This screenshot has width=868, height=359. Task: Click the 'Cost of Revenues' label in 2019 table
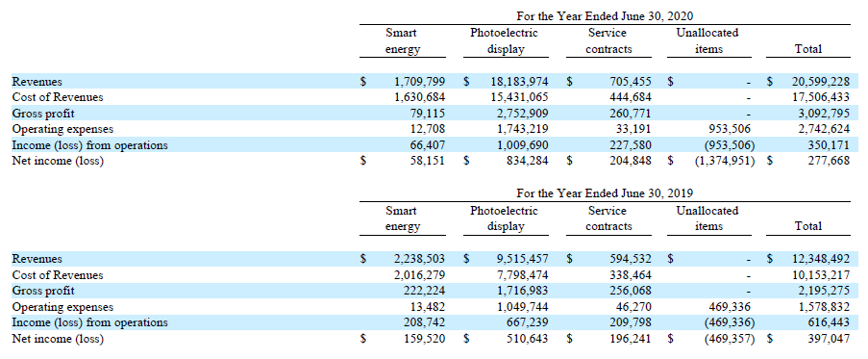pyautogui.click(x=58, y=275)
